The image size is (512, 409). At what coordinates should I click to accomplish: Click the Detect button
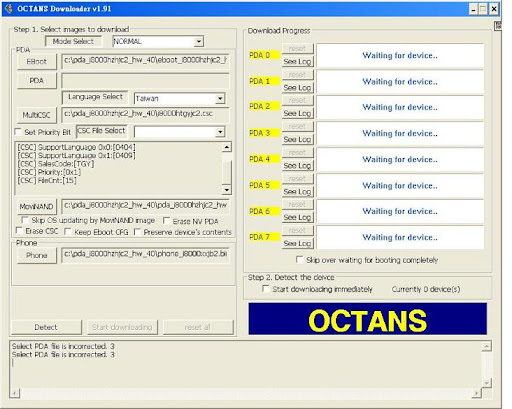coord(46,327)
